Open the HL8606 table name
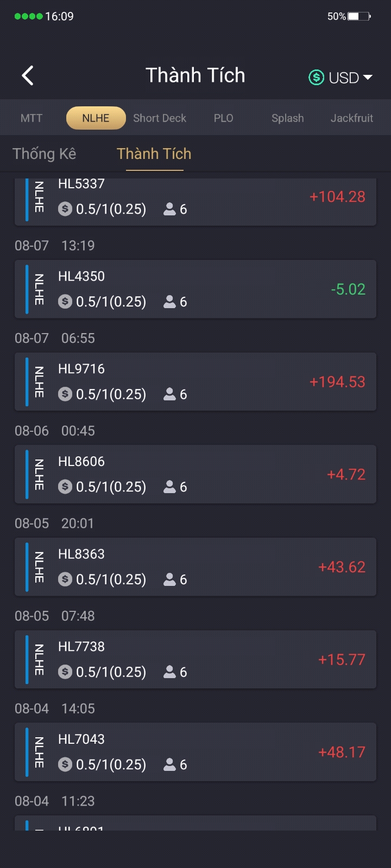The image size is (391, 868). click(81, 462)
